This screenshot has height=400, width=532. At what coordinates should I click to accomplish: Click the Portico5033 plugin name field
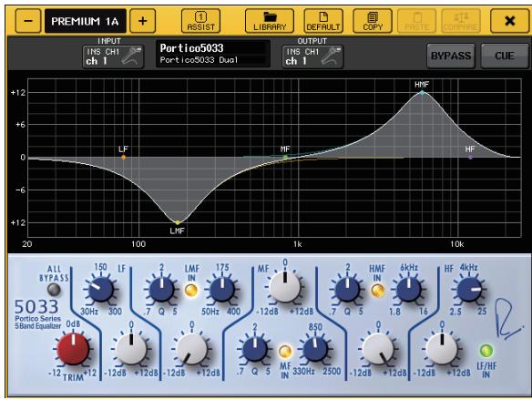[213, 54]
